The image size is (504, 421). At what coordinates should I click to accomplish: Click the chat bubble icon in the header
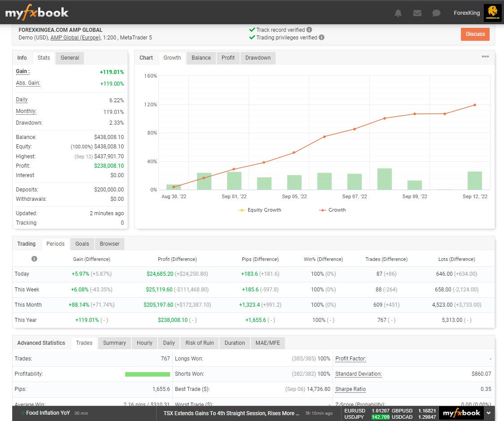(436, 13)
